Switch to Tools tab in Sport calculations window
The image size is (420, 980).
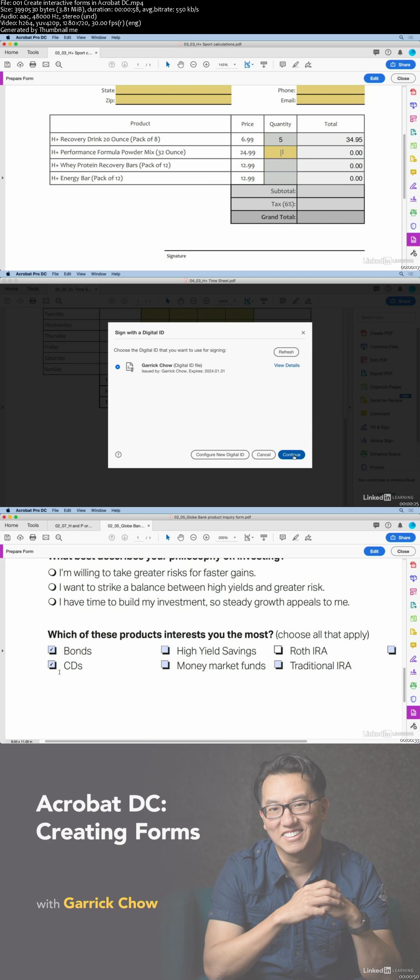point(33,53)
